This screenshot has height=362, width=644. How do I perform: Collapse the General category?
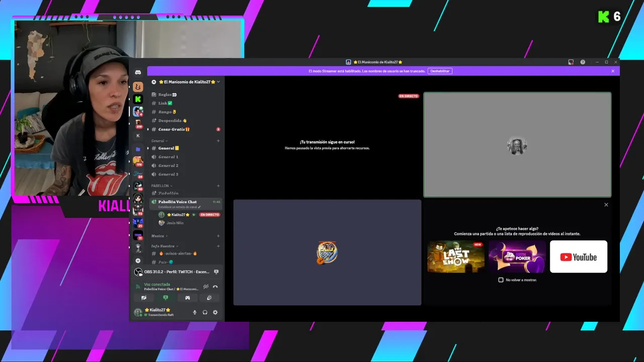coord(159,141)
